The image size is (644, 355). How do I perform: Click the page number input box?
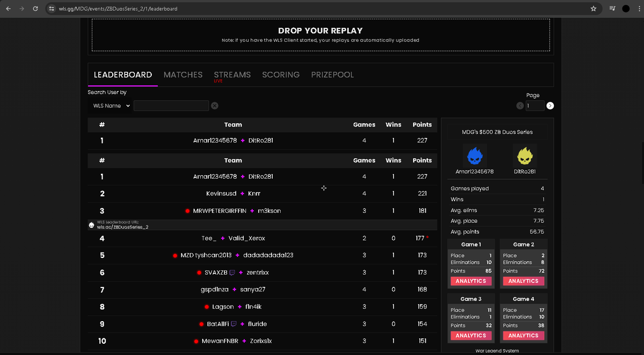[x=535, y=106]
